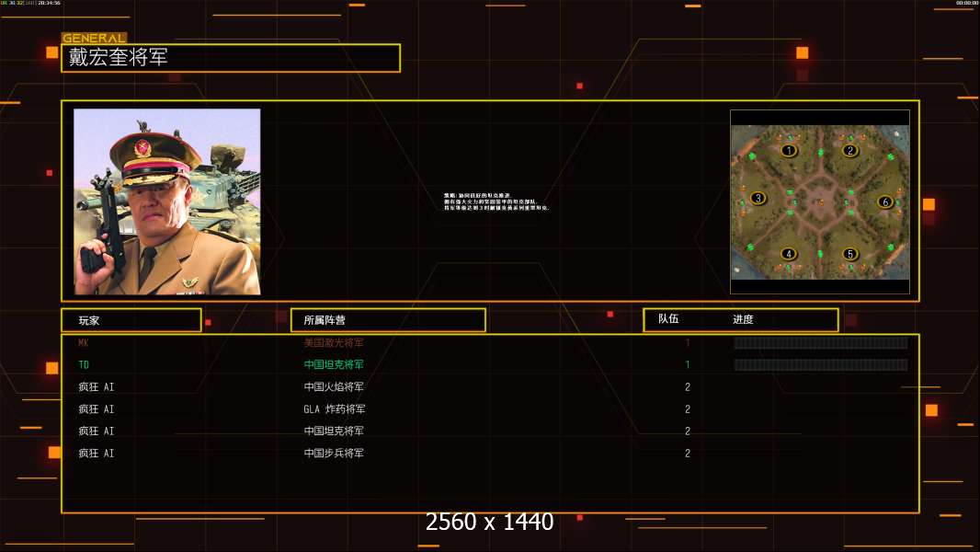Click the general's portrait image
This screenshot has height=552, width=980.
click(167, 201)
